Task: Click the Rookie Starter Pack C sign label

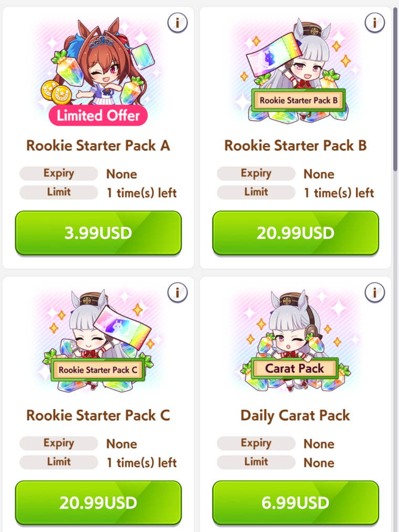Action: 98,370
